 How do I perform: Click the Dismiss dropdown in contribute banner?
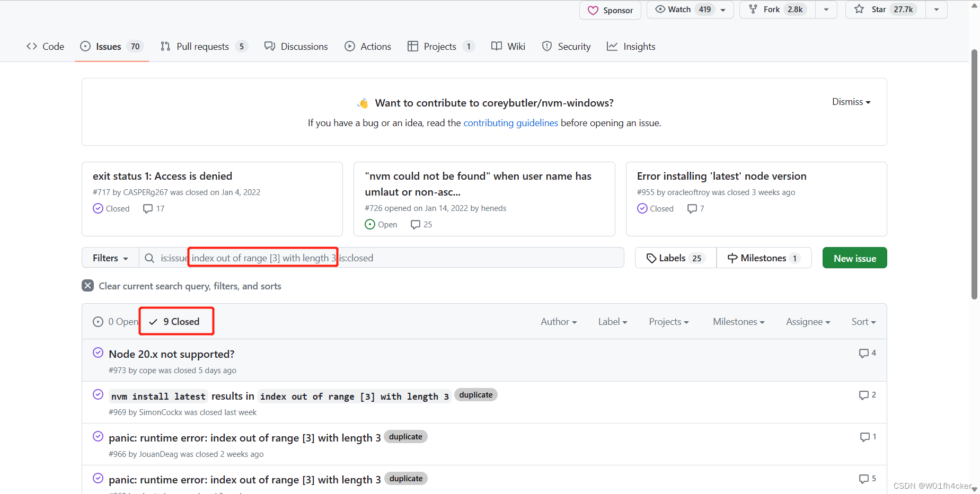[851, 102]
